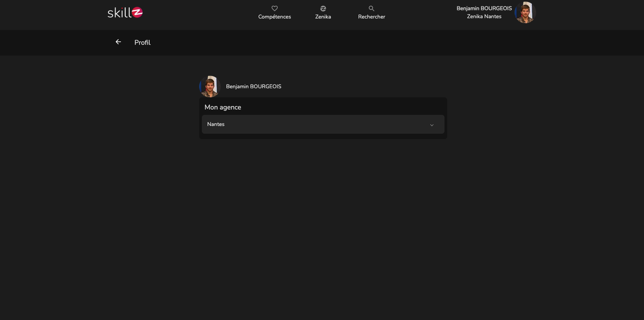Click the red Z of the skillz logo

[x=137, y=12]
